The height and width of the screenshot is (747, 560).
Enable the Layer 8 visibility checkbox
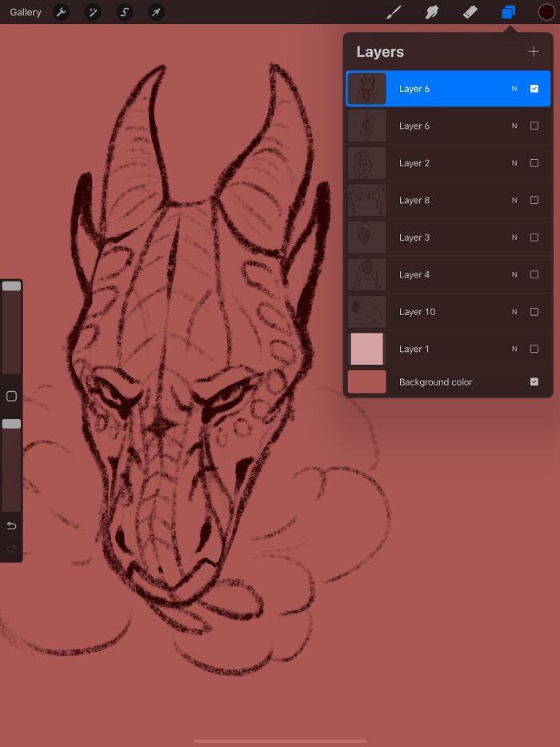coord(534,200)
